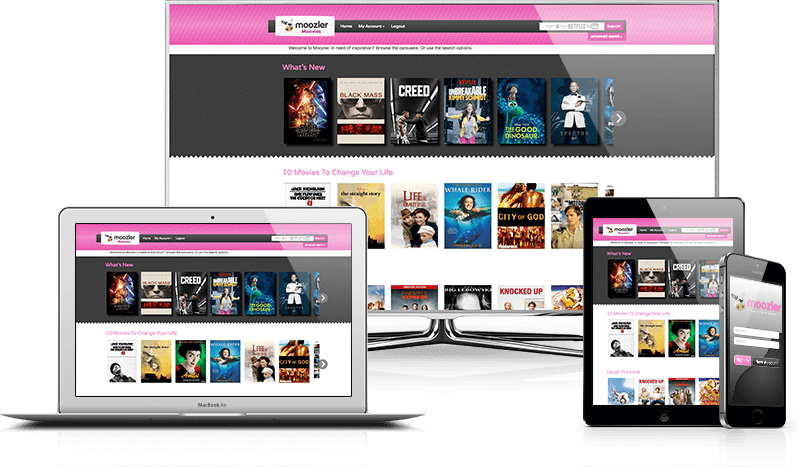Open the Spectre poster on the TV

click(574, 111)
